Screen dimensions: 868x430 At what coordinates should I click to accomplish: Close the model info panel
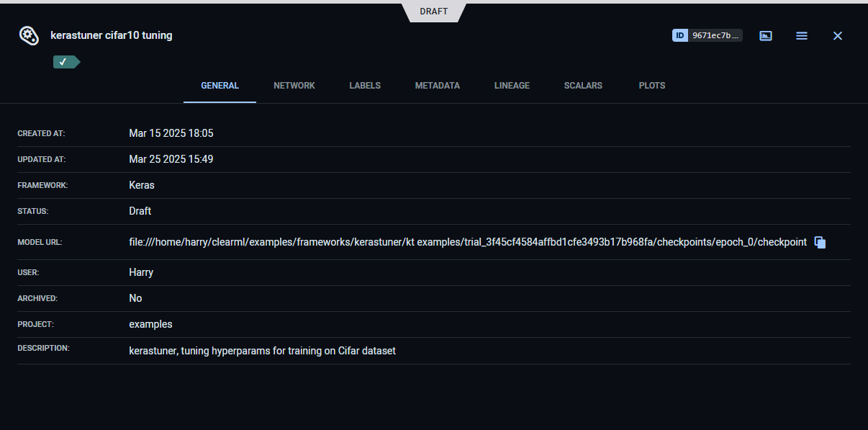click(x=837, y=35)
